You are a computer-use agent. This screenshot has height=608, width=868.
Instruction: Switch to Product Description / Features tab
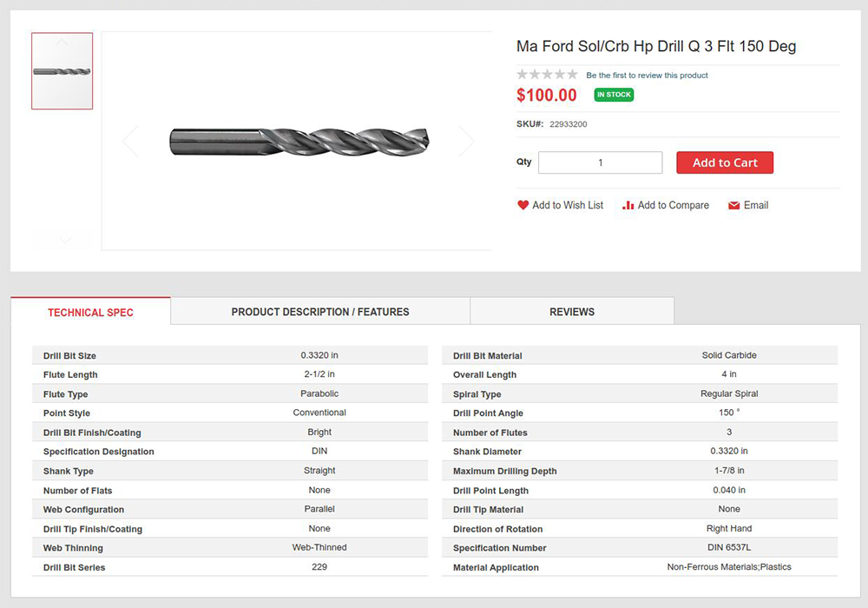click(320, 311)
